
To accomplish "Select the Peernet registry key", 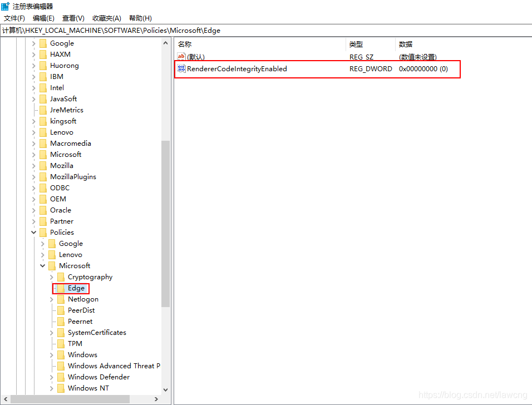I will tap(80, 322).
